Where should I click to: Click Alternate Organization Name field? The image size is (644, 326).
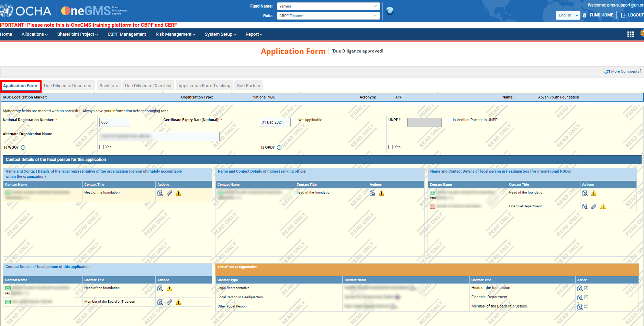pos(159,136)
